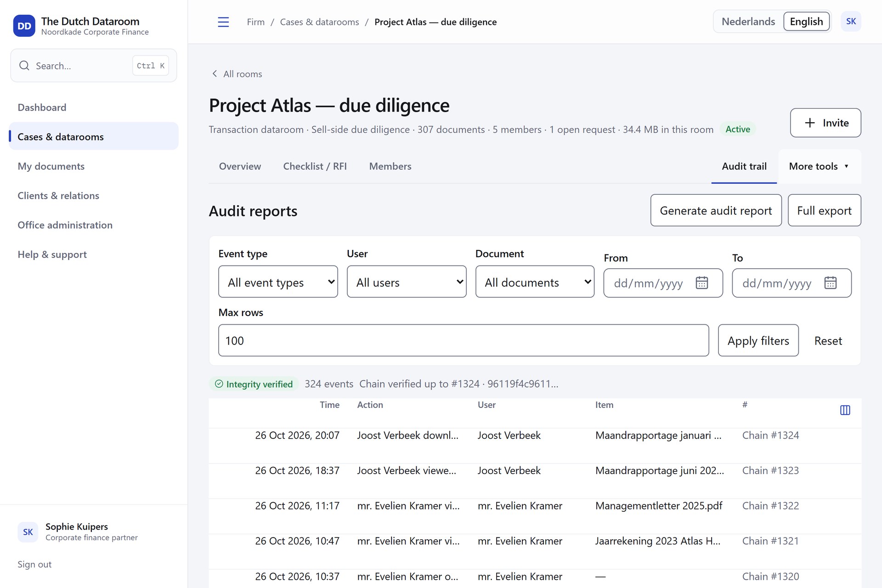Click the Managementletter 2025.pdf item

pyautogui.click(x=659, y=506)
